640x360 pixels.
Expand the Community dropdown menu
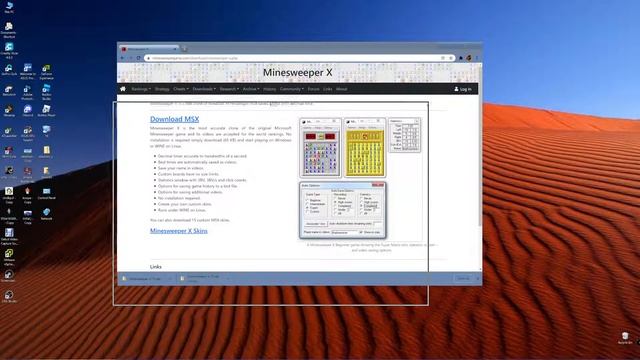point(291,89)
